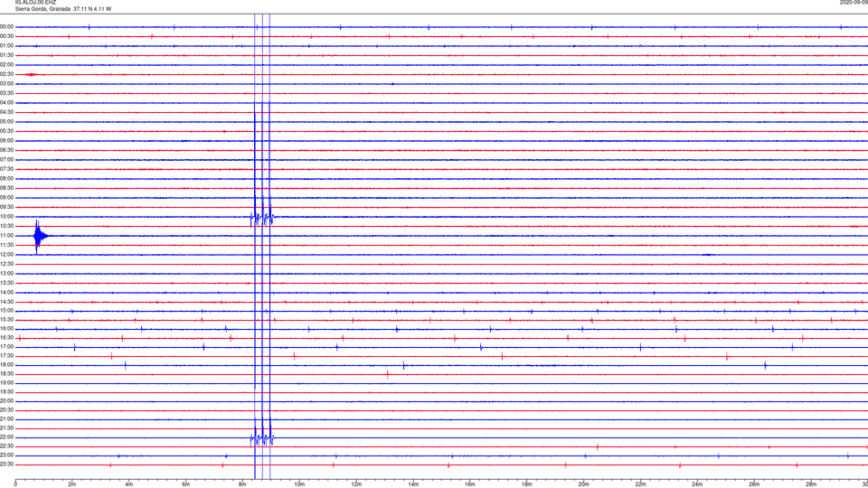The width and height of the screenshot is (868, 488).
Task: Select the 04:00 trace time label
Action: point(6,102)
